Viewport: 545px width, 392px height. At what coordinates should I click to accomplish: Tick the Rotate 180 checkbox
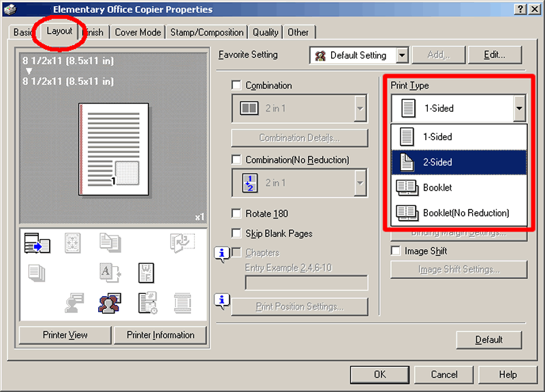[236, 214]
